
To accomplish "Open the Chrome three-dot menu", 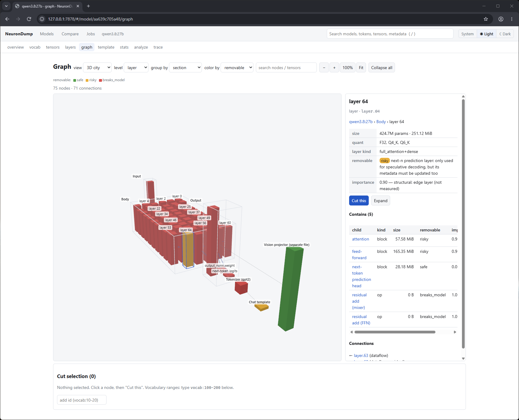I will pos(512,19).
